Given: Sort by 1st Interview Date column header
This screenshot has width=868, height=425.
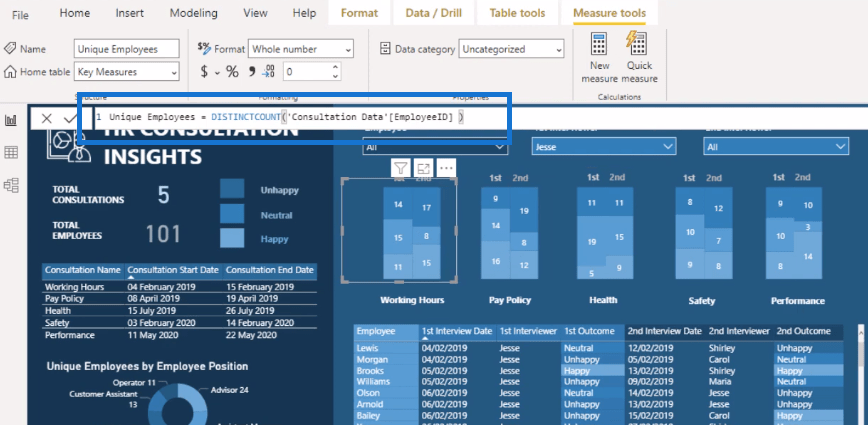Looking at the screenshot, I should (457, 331).
